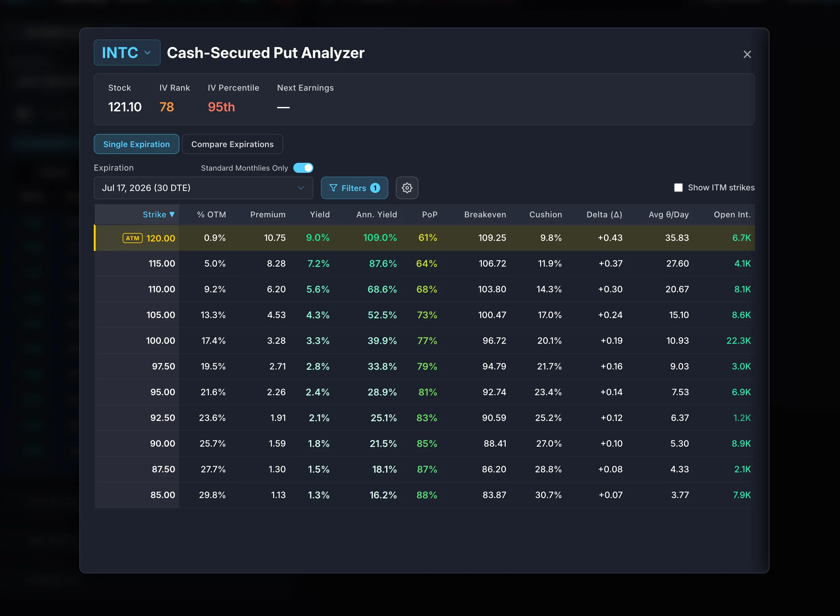Sort by the % OTM column header
This screenshot has height=616, width=840.
211,215
